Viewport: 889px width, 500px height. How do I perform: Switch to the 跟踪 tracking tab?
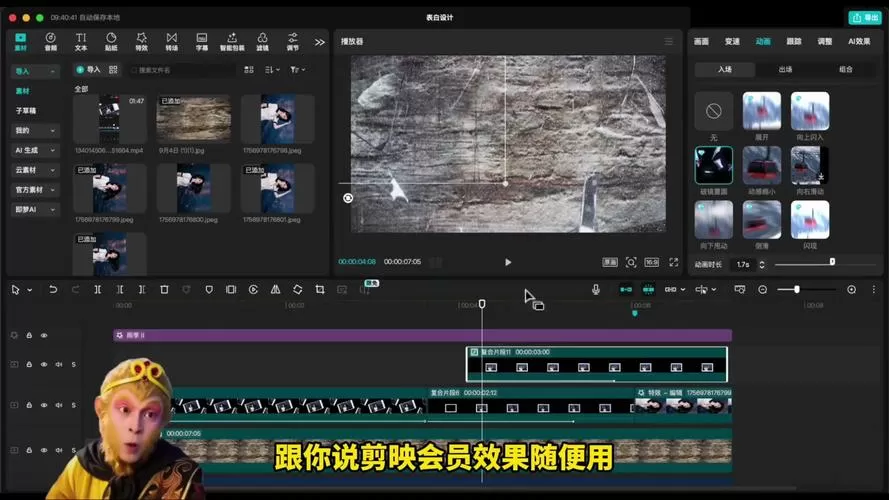[794, 41]
